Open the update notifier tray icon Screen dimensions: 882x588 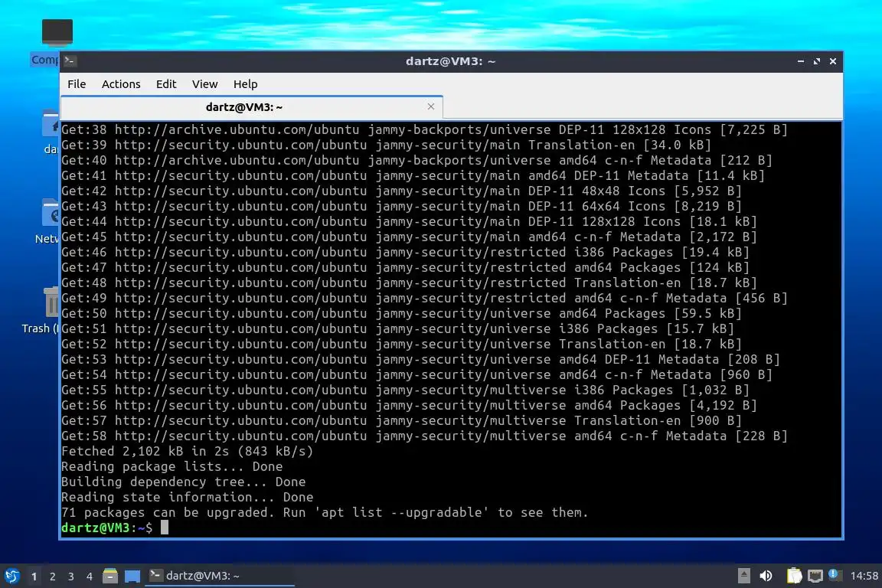click(834, 575)
